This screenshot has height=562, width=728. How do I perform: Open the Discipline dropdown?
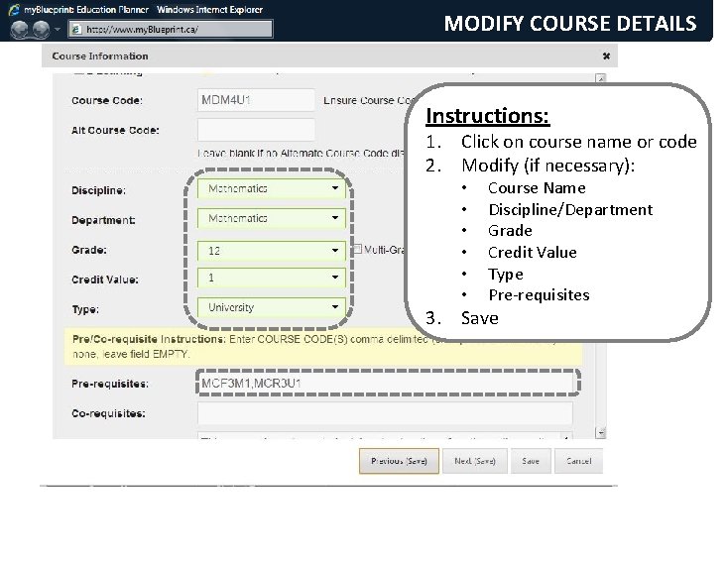pos(271,188)
